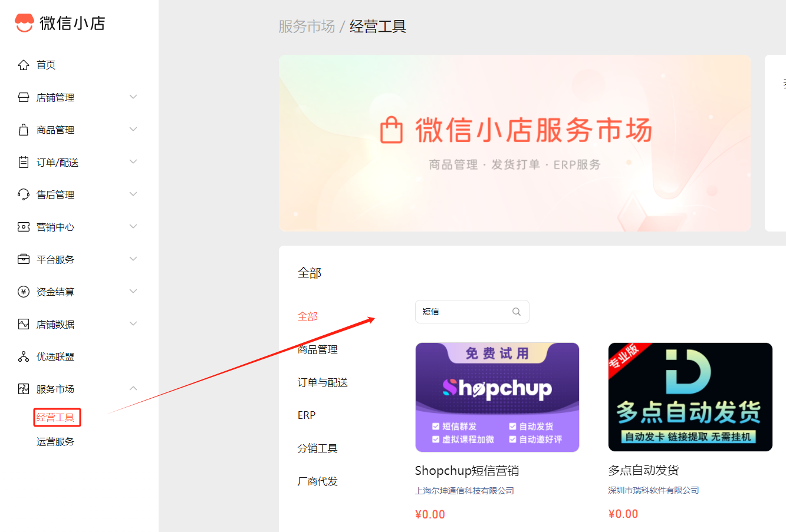The image size is (786, 532).
Task: Click the 营销中心 sidebar label
Action: tap(55, 227)
